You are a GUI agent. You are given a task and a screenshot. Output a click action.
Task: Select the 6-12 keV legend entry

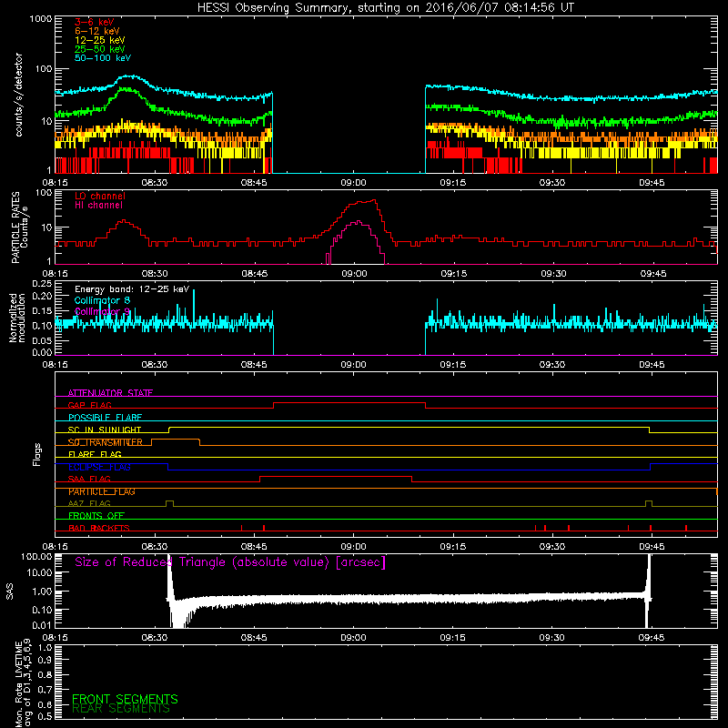point(97,31)
